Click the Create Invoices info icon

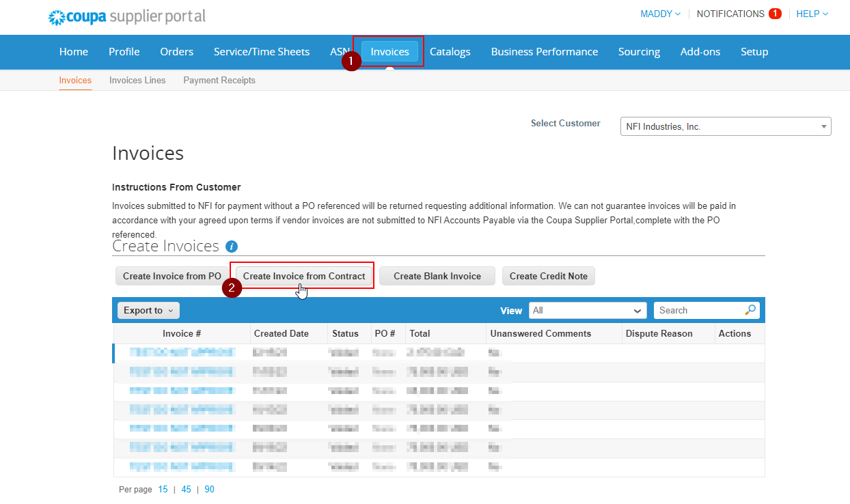tap(232, 247)
